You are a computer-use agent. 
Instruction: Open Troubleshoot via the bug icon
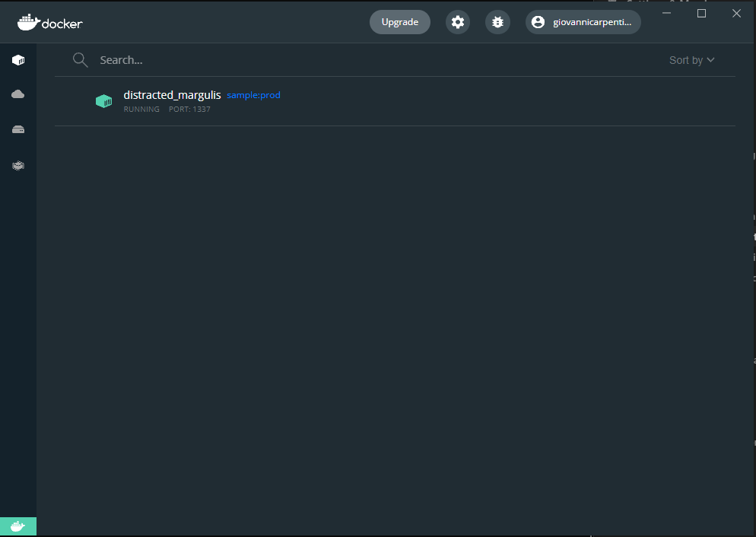497,22
